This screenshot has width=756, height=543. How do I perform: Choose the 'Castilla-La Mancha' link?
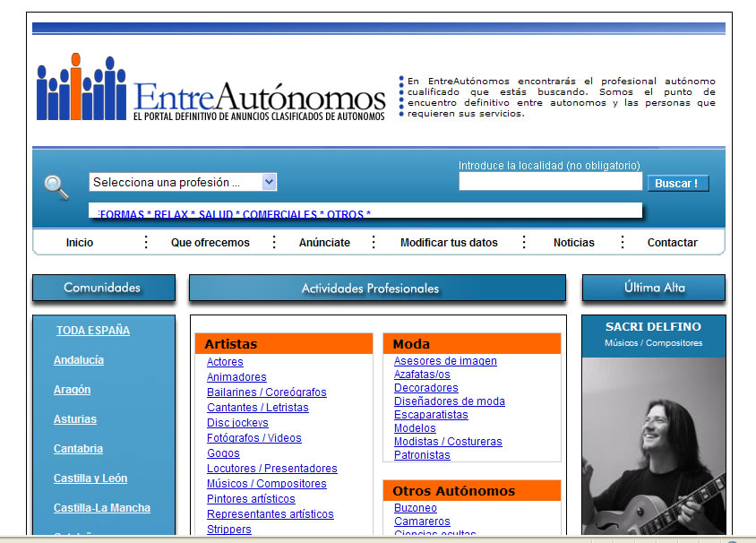pyautogui.click(x=102, y=508)
